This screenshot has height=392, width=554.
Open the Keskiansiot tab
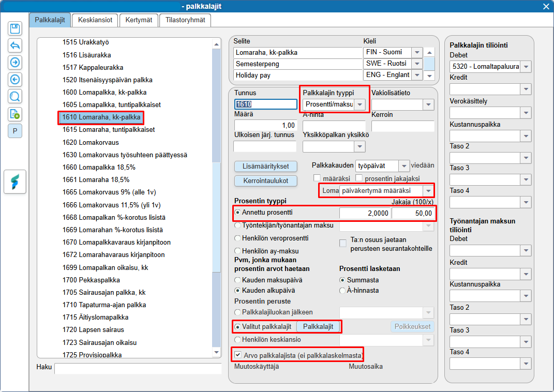[95, 20]
